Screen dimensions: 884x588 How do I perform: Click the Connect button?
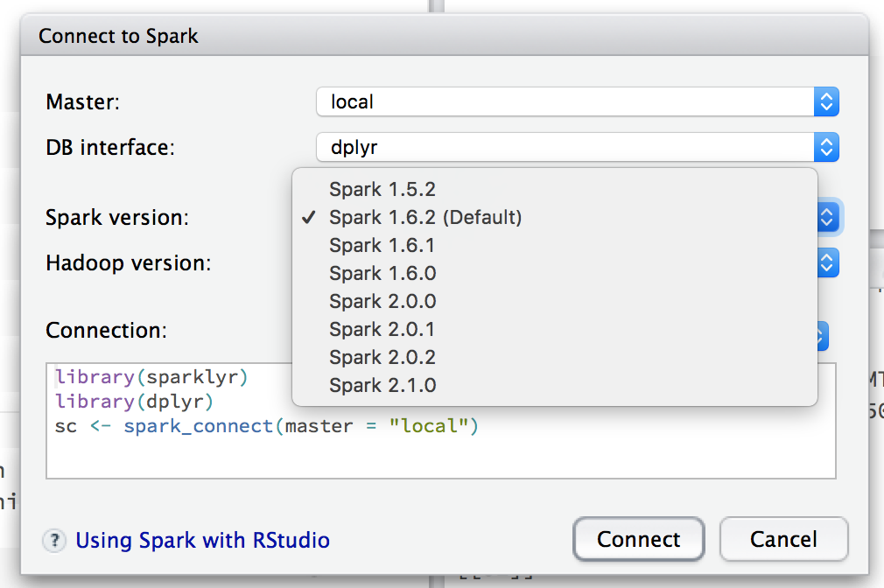[639, 540]
